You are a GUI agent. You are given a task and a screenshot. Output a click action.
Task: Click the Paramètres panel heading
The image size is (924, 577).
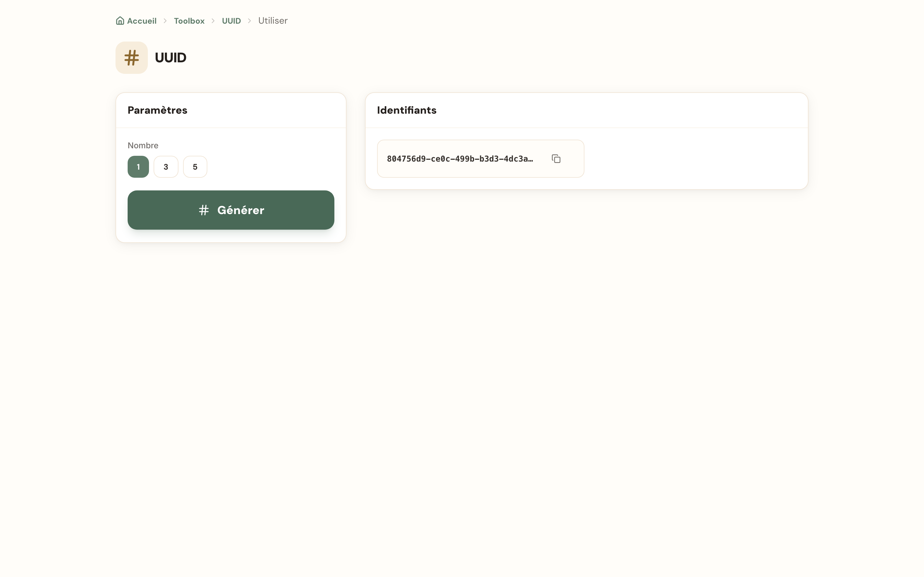point(157,110)
